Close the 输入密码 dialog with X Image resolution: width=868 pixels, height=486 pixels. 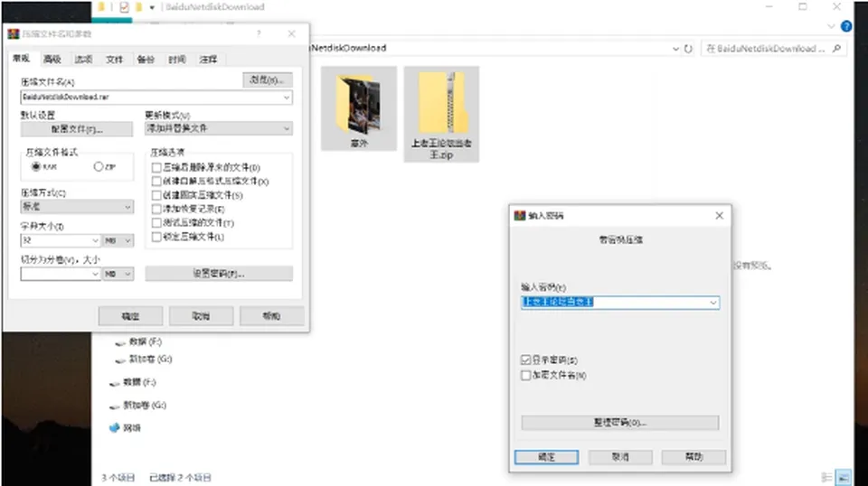pyautogui.click(x=719, y=215)
